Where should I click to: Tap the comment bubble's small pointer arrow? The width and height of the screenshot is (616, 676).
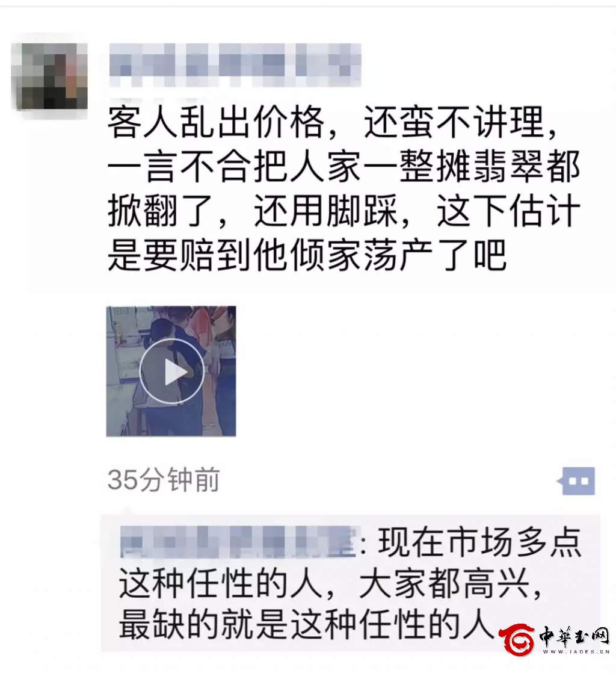[x=127, y=510]
